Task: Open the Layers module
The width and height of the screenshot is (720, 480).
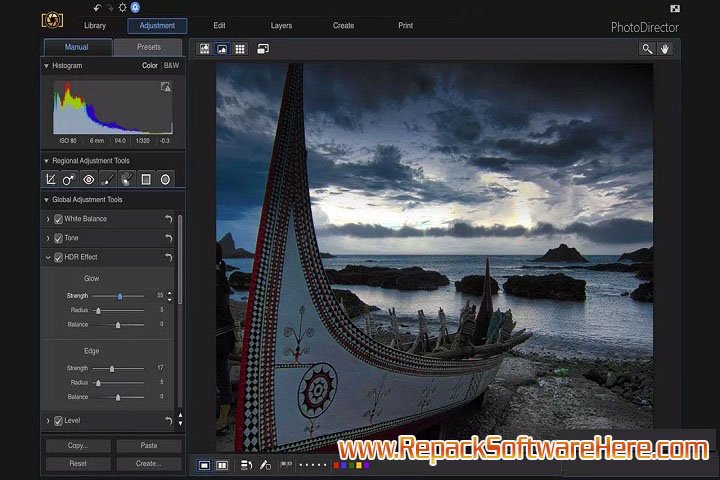Action: [x=281, y=26]
